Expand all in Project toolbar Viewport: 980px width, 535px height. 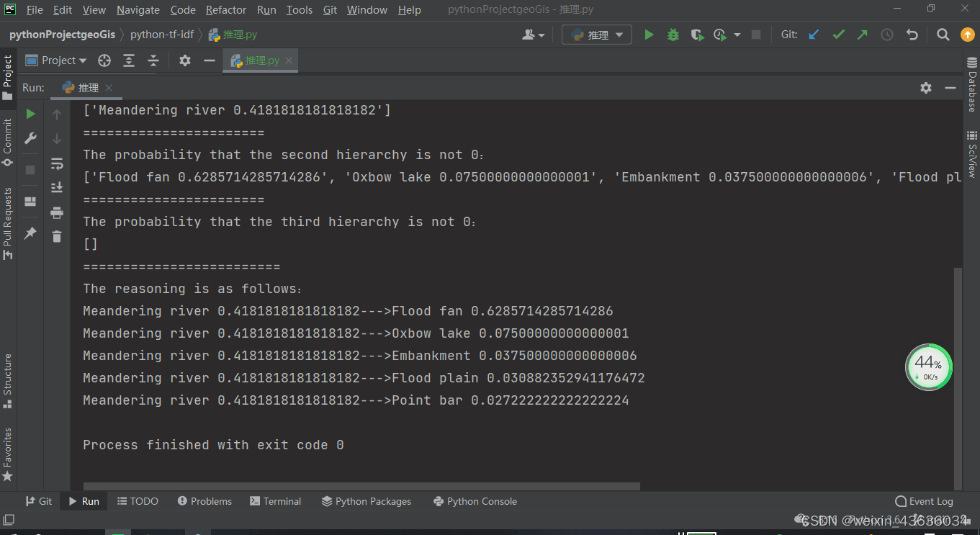coord(129,60)
